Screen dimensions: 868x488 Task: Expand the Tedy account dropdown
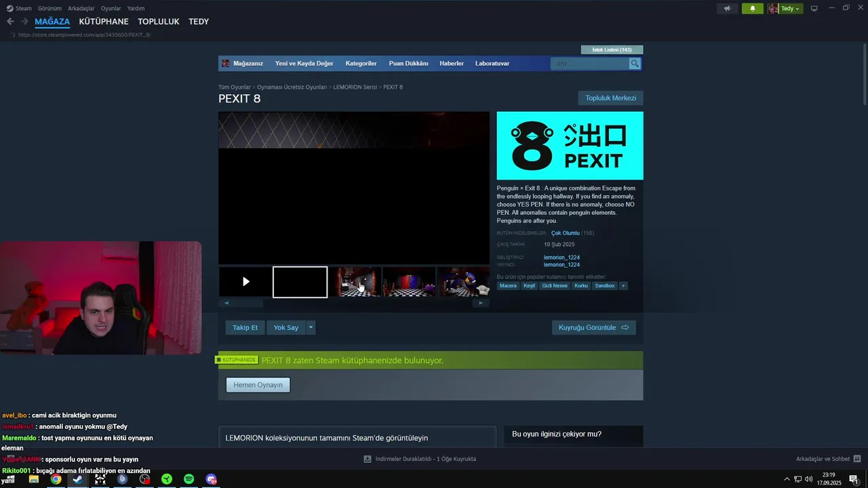[797, 9]
